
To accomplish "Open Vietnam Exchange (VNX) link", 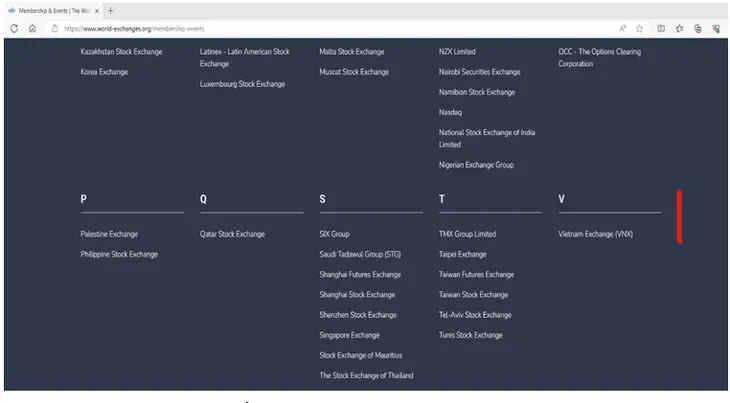I will pyautogui.click(x=596, y=234).
